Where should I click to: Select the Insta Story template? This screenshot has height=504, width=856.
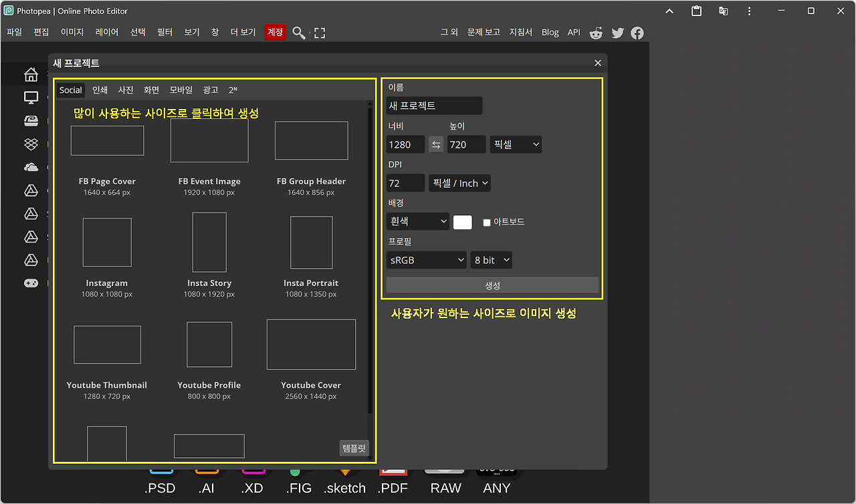click(x=209, y=255)
